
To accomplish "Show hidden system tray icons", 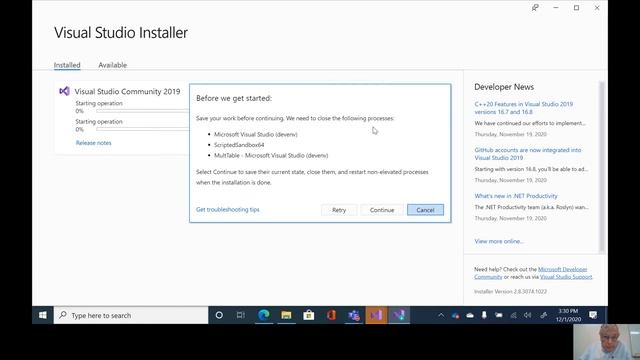I will pyautogui.click(x=441, y=315).
